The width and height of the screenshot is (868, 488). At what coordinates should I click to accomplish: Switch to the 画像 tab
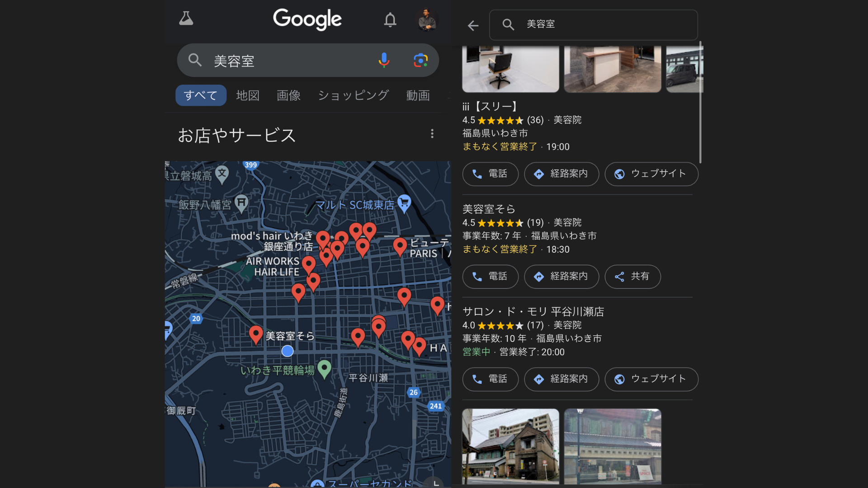click(288, 95)
